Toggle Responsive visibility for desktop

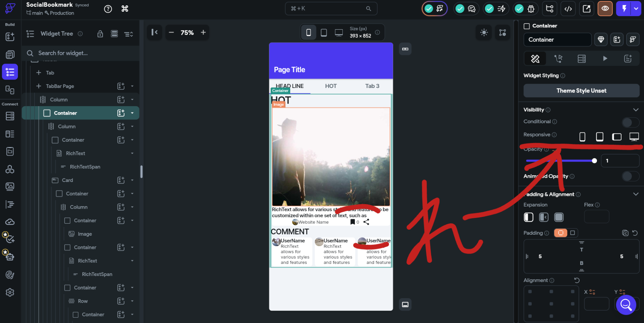click(634, 137)
